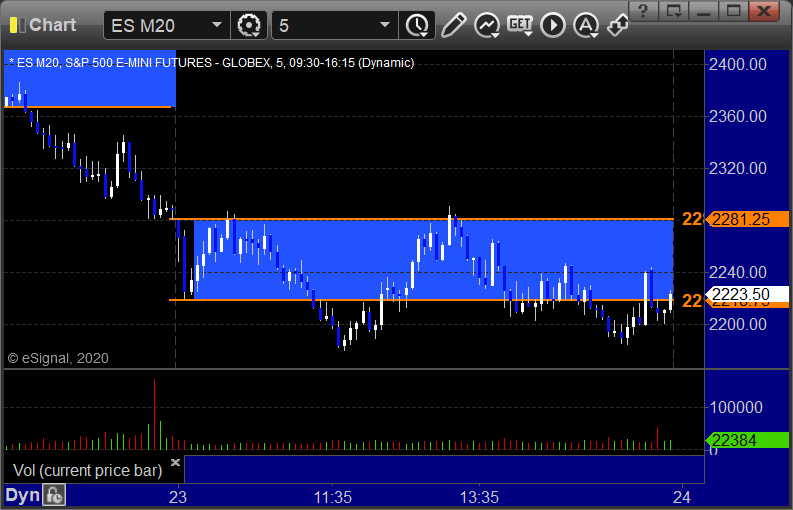This screenshot has height=510, width=793.
Task: Open the help question-mark button
Action: pos(643,10)
